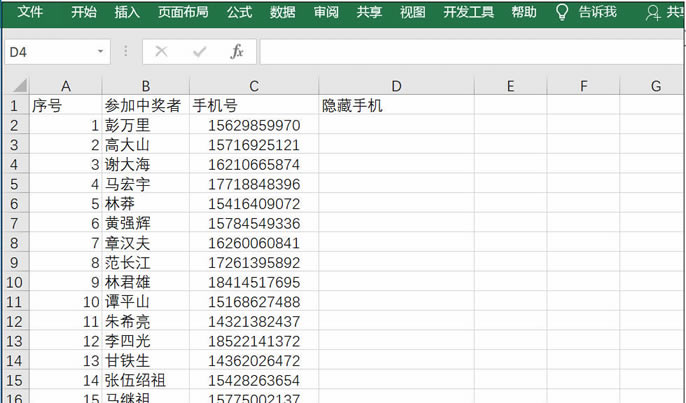
Task: Select column B header
Action: click(146, 86)
